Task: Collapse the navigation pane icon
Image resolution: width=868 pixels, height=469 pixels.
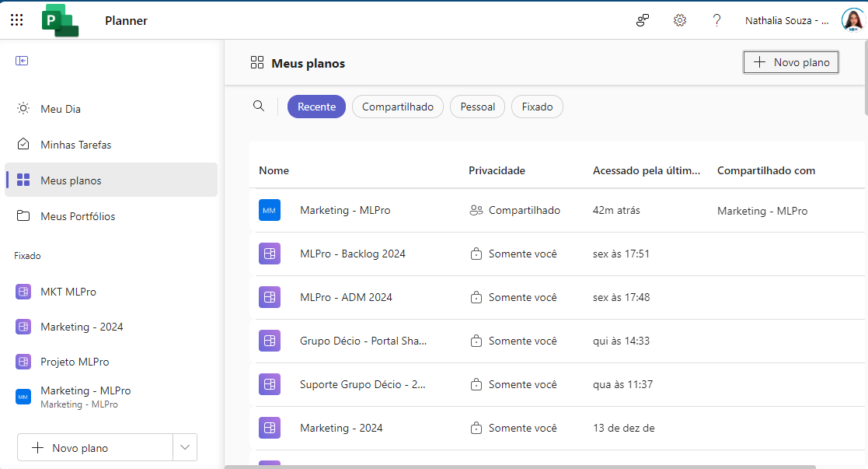Action: (x=22, y=61)
